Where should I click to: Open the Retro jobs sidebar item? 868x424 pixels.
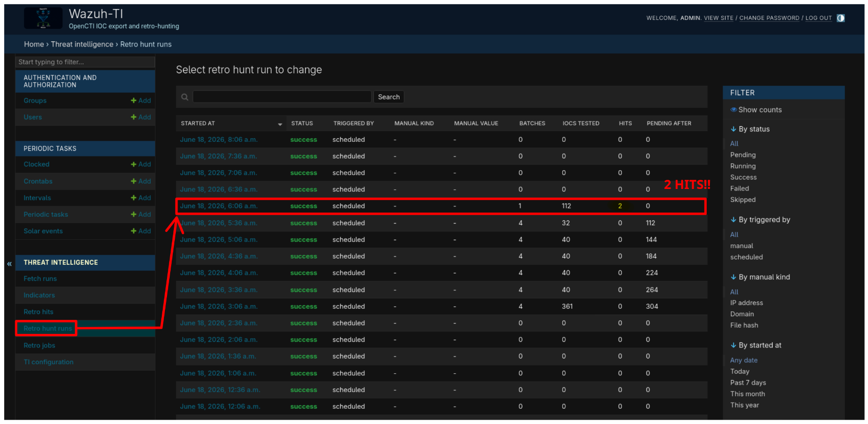click(39, 345)
